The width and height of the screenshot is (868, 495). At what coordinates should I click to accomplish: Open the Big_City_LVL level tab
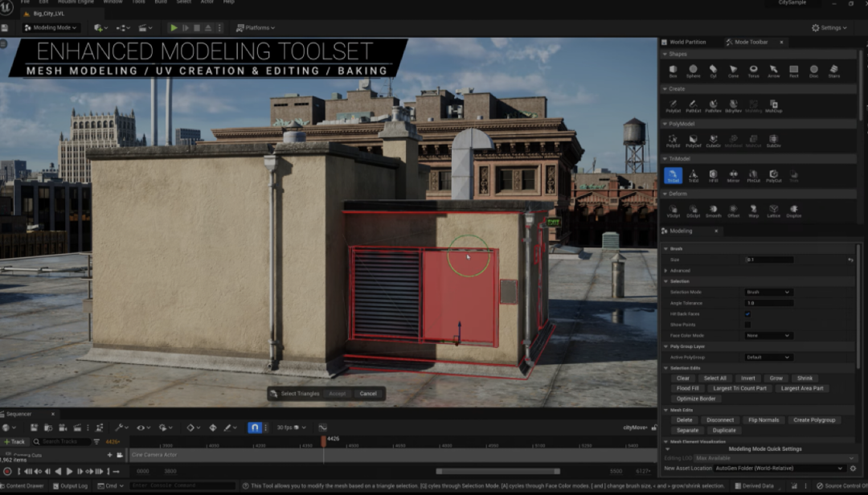pos(47,14)
